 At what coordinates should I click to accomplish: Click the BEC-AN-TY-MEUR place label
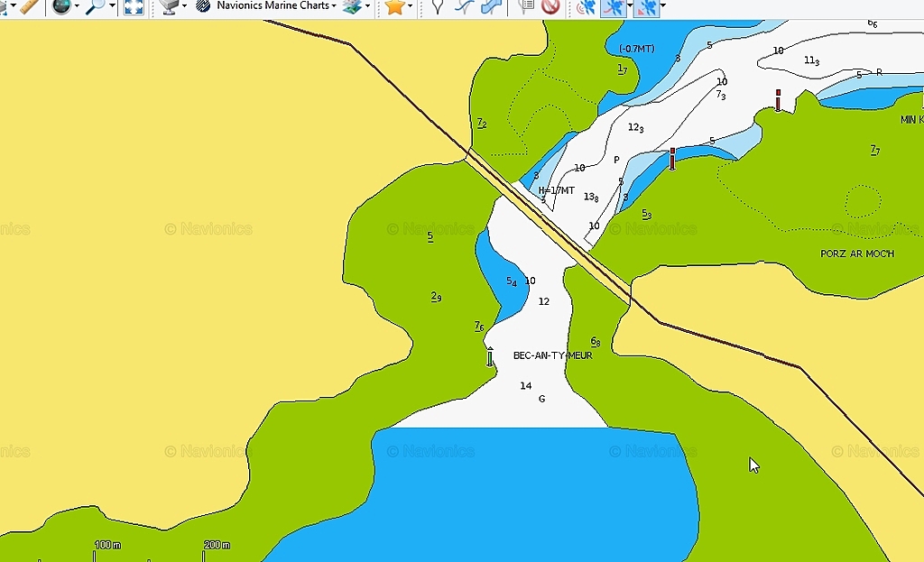click(x=553, y=355)
